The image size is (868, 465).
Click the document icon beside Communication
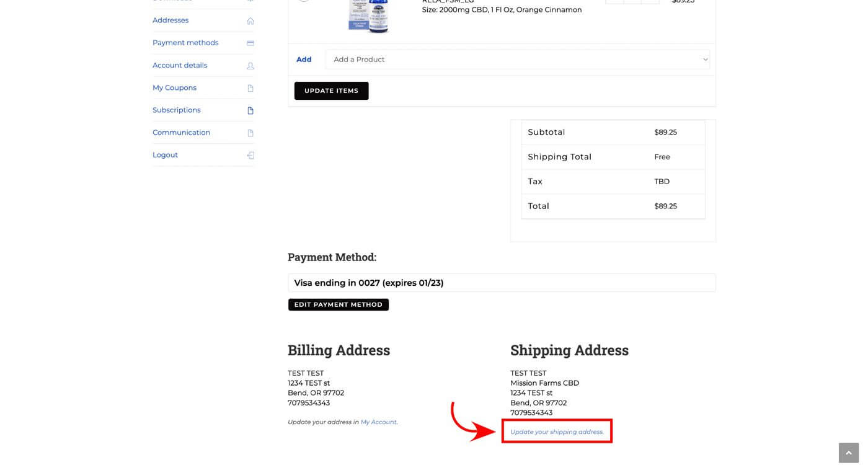pyautogui.click(x=250, y=133)
